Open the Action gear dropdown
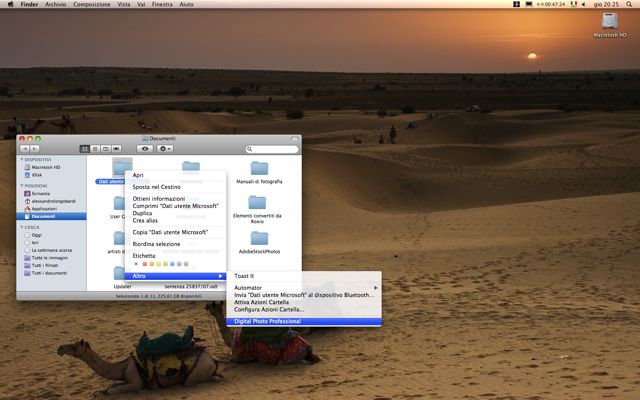This screenshot has height=400, width=640. [x=165, y=149]
